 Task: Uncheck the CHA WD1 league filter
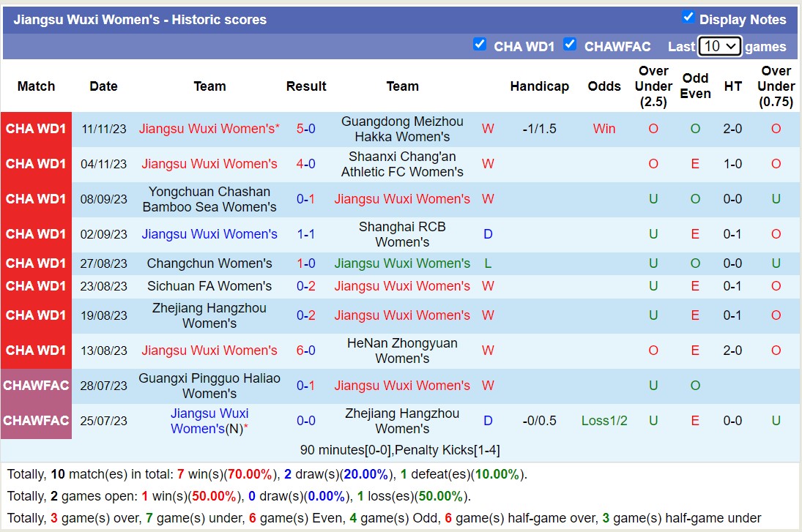tap(480, 44)
